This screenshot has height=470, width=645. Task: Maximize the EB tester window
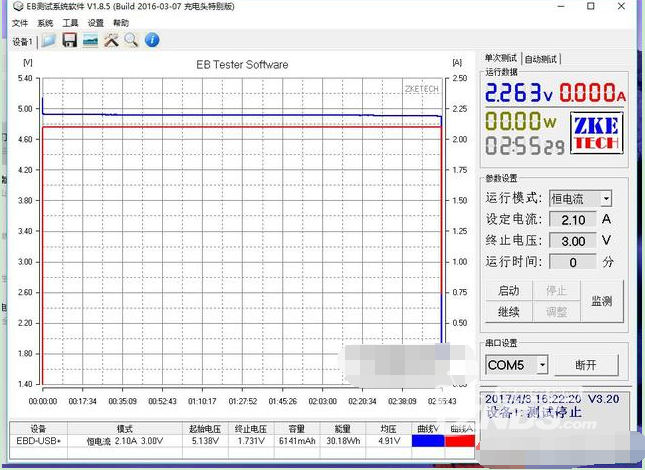[591, 6]
